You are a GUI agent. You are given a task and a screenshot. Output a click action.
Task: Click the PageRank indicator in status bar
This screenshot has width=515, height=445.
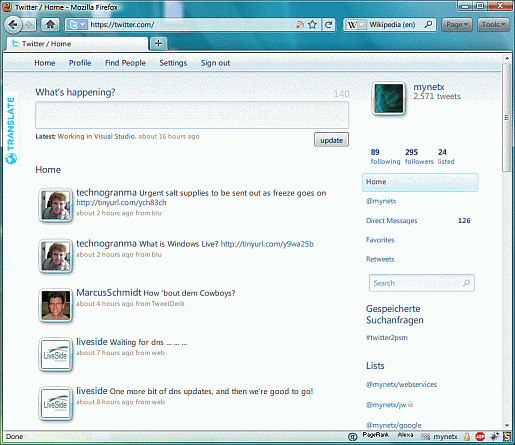click(x=376, y=435)
